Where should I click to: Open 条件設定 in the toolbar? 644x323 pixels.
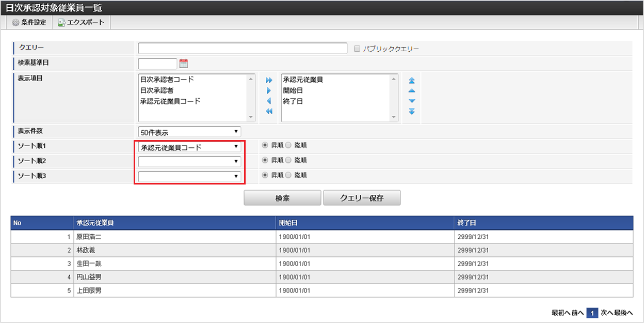[29, 23]
